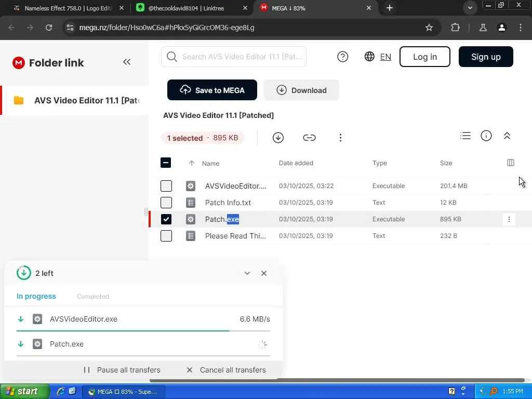Image resolution: width=532 pixels, height=399 pixels.
Task: Switch to Completed transfers tab
Action: (x=93, y=297)
